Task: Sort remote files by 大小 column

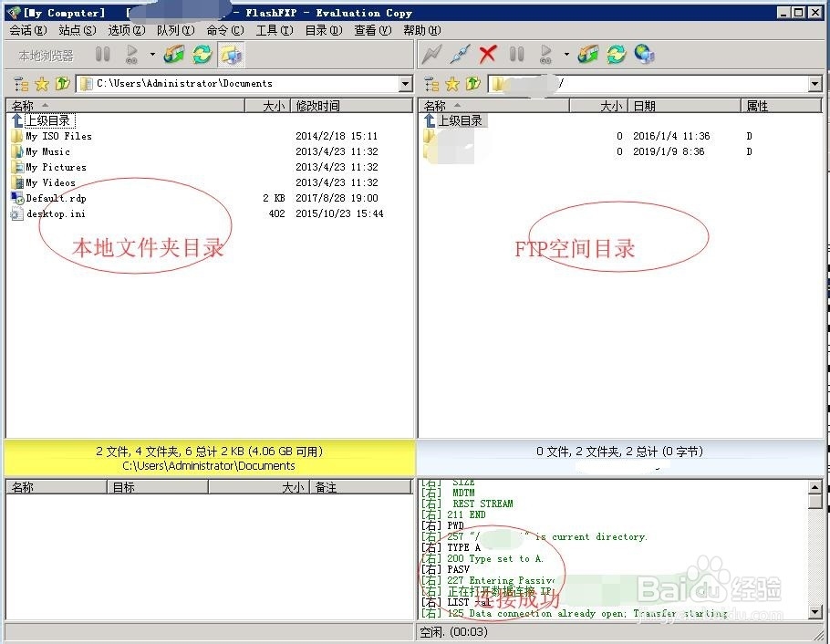Action: coord(598,106)
